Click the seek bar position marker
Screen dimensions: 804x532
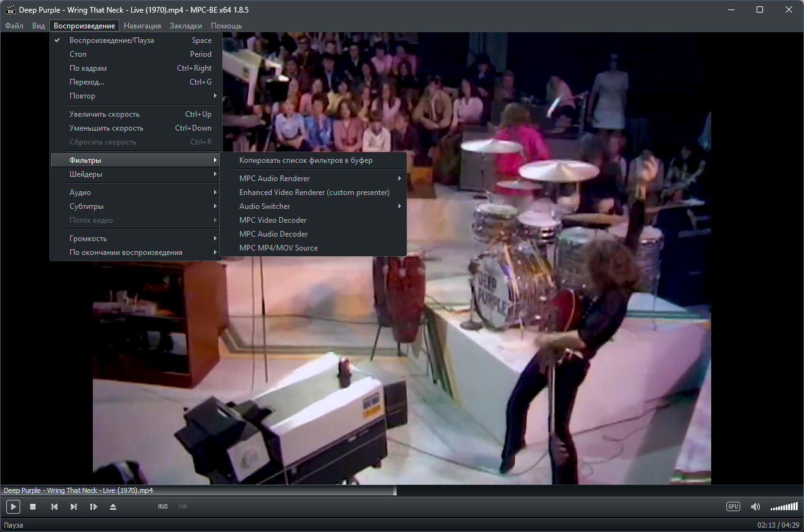coord(395,490)
